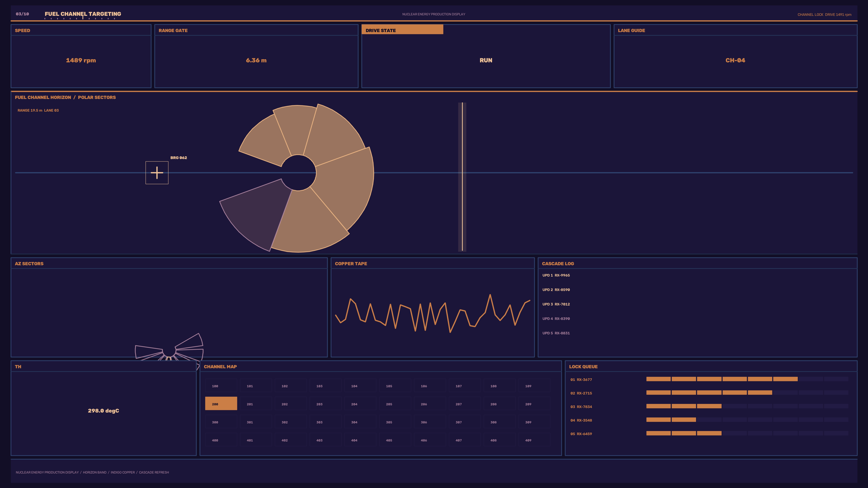This screenshot has width=868, height=488.
Task: Toggle highlighted channel cell 200
Action: tap(221, 404)
